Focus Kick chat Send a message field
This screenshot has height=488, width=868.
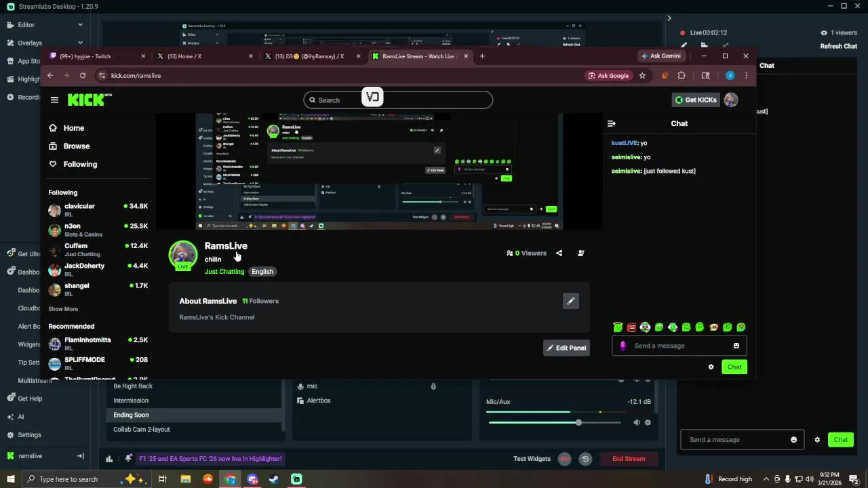tap(680, 346)
